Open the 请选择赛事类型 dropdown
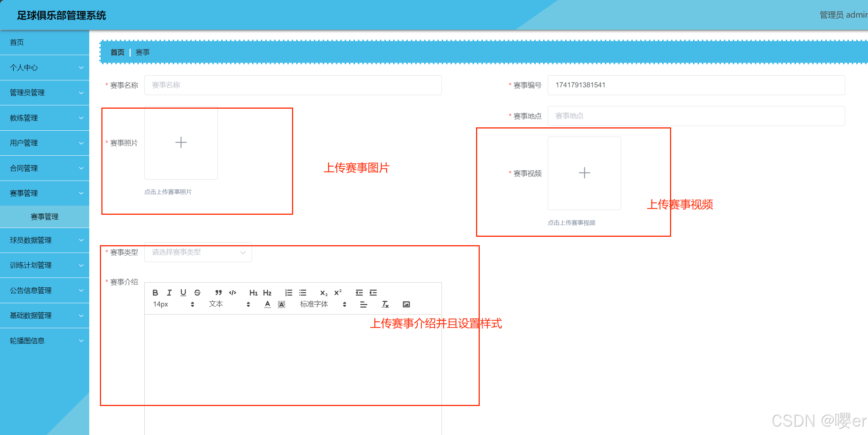Viewport: 868px width, 435px height. point(198,252)
